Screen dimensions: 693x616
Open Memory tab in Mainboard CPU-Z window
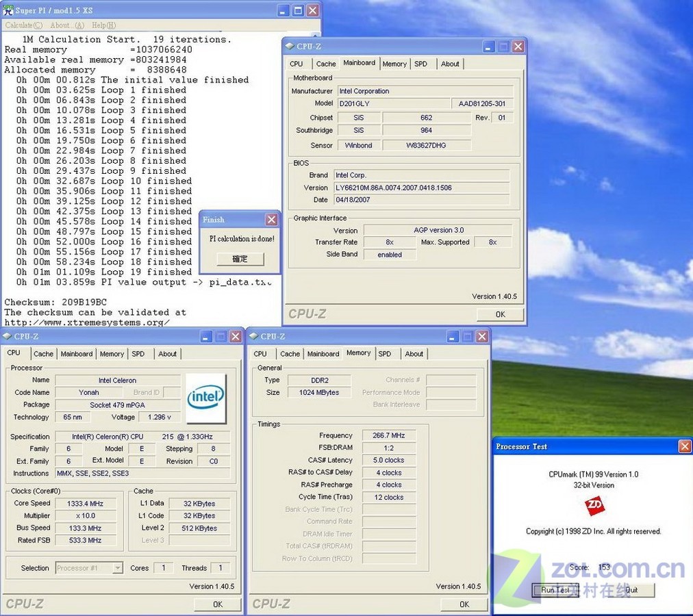pos(394,64)
